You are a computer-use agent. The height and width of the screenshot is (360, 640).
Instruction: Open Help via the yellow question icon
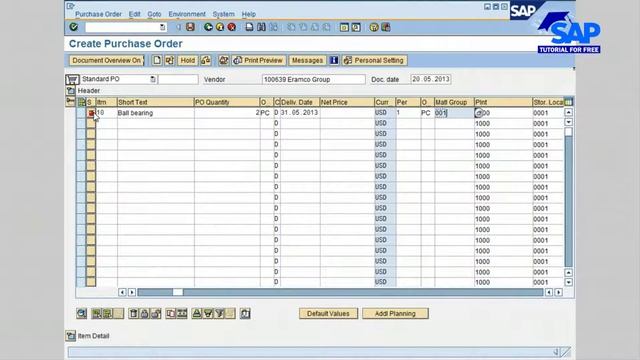pyautogui.click(x=374, y=27)
